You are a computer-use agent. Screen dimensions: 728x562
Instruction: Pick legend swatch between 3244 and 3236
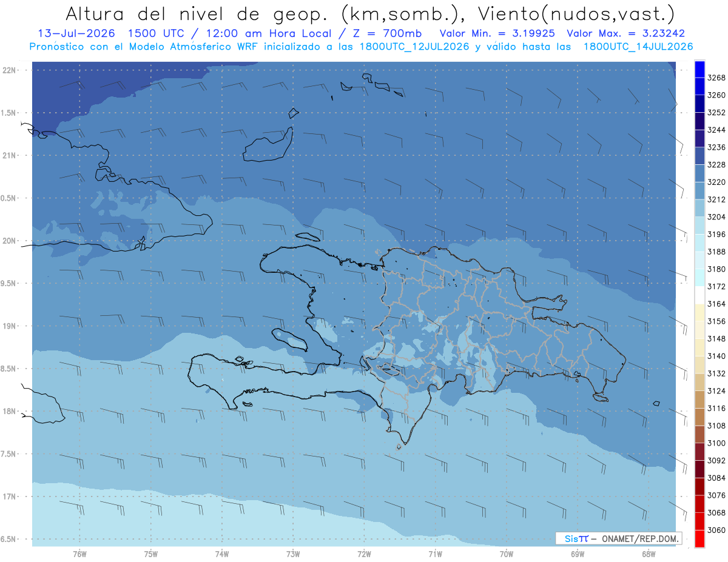pos(699,139)
